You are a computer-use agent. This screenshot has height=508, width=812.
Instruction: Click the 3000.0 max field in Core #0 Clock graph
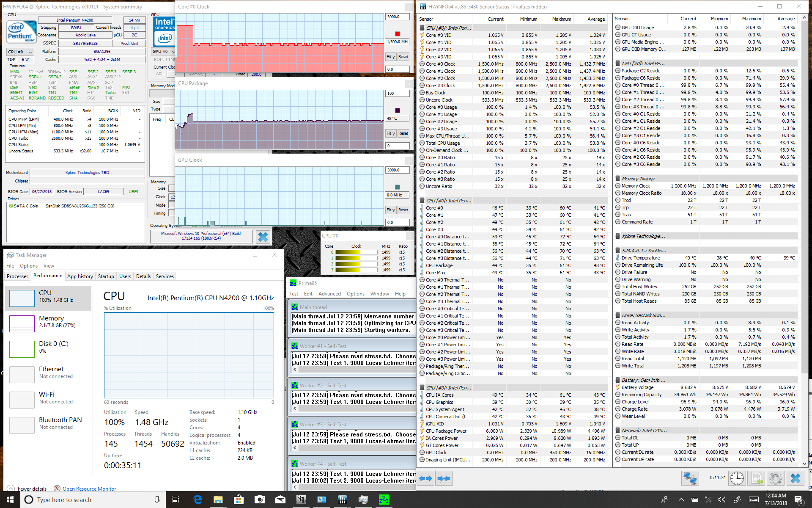(397, 17)
